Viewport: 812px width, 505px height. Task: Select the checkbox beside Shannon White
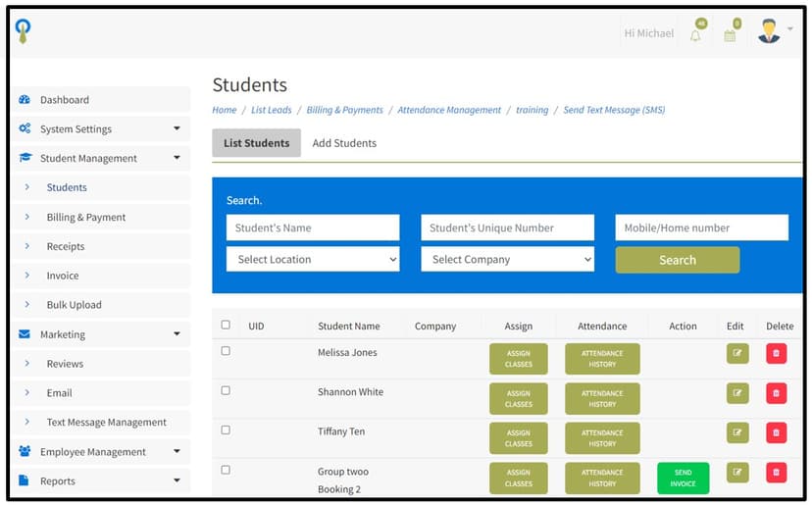point(226,390)
